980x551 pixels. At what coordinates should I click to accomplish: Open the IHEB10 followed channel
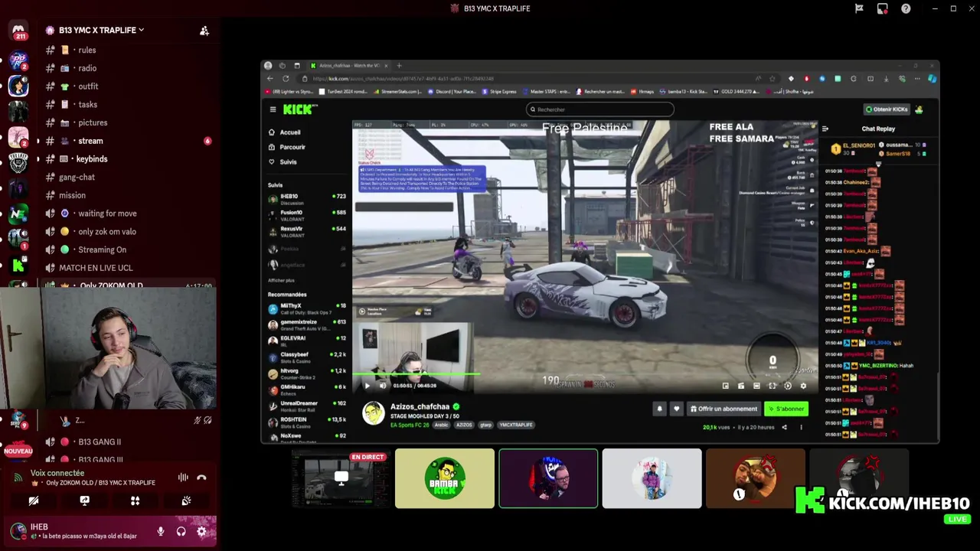pos(307,198)
